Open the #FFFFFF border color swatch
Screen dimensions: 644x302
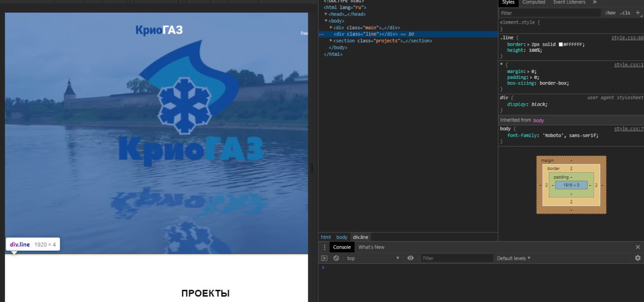[x=560, y=44]
